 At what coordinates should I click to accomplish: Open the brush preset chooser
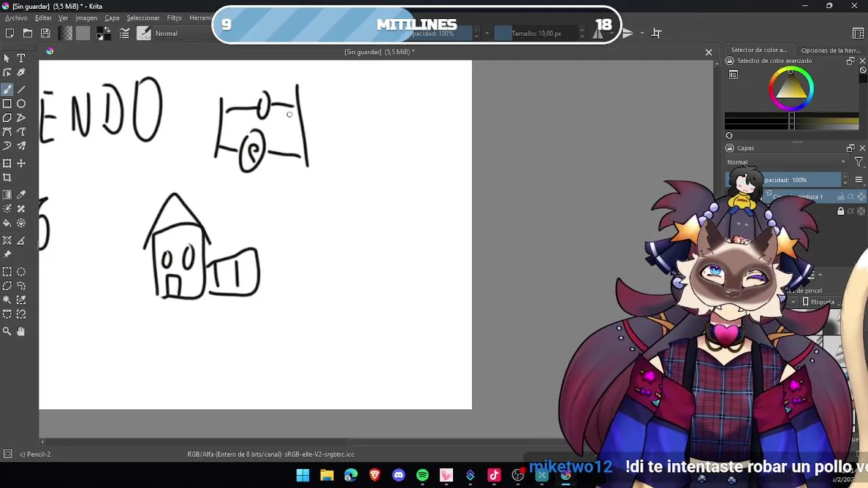click(x=144, y=33)
